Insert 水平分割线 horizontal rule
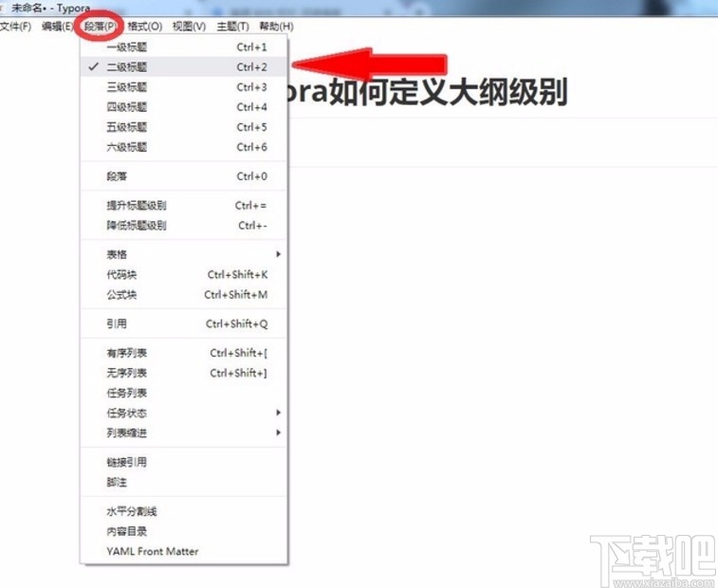The height and width of the screenshot is (588, 718). (184, 511)
